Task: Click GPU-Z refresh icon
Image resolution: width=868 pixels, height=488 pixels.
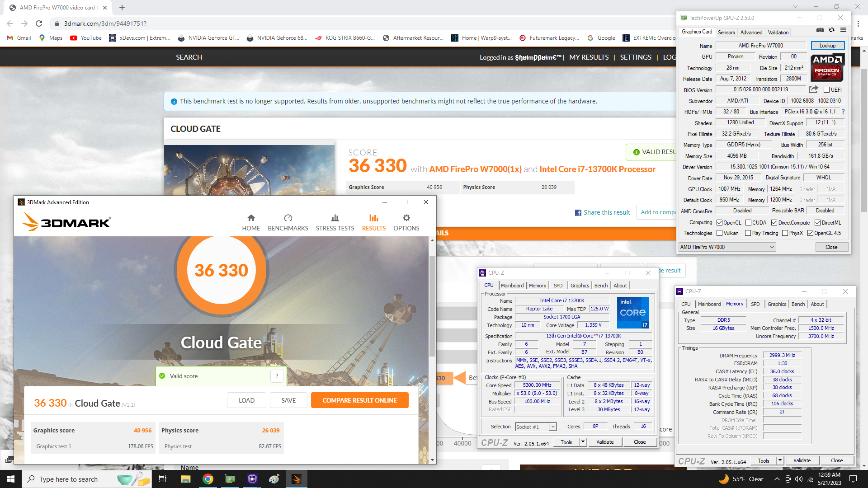Action: [831, 30]
